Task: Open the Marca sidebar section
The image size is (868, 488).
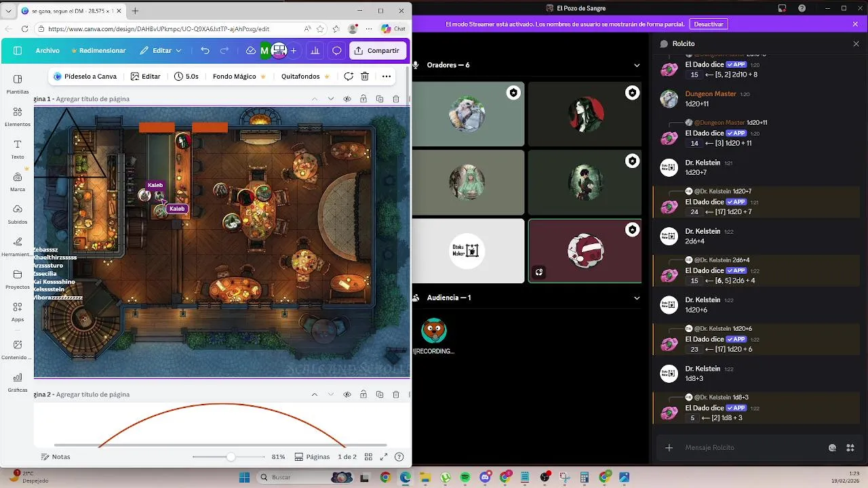Action: 18,182
